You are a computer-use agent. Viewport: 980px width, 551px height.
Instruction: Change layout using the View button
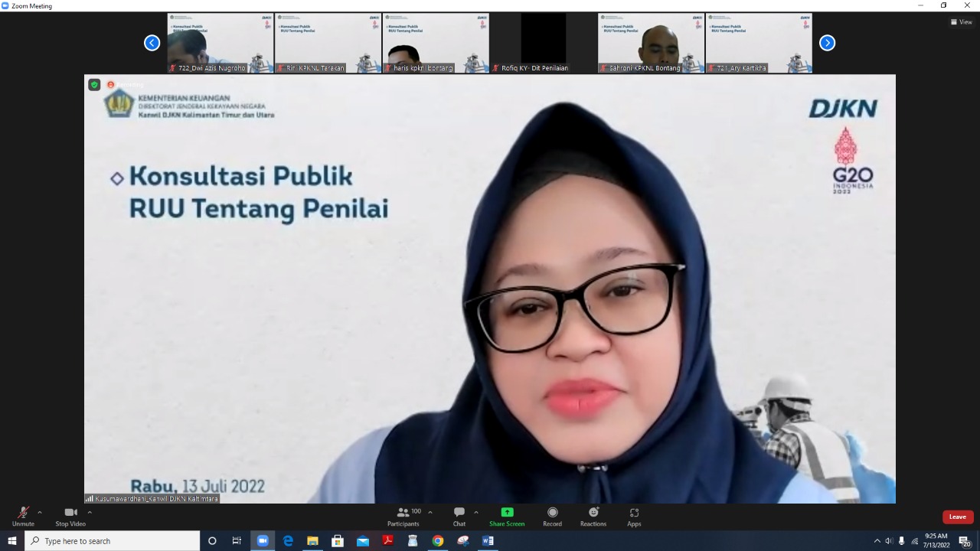tap(961, 22)
